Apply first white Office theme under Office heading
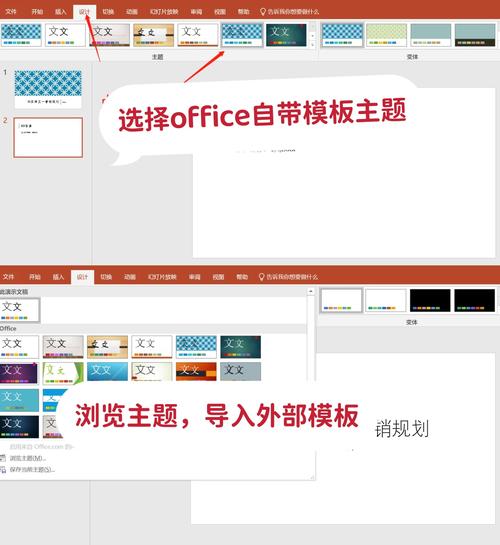The height and width of the screenshot is (545, 500). [x=19, y=347]
